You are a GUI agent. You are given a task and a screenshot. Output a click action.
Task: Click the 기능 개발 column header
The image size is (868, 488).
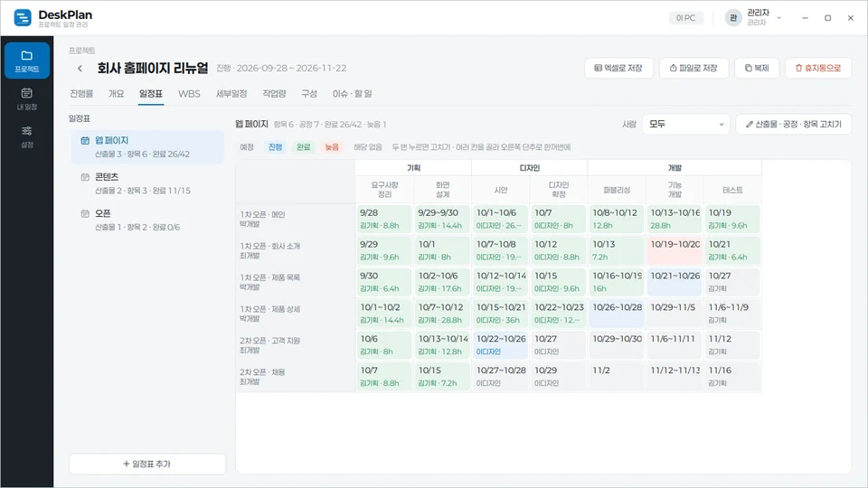[x=675, y=190]
